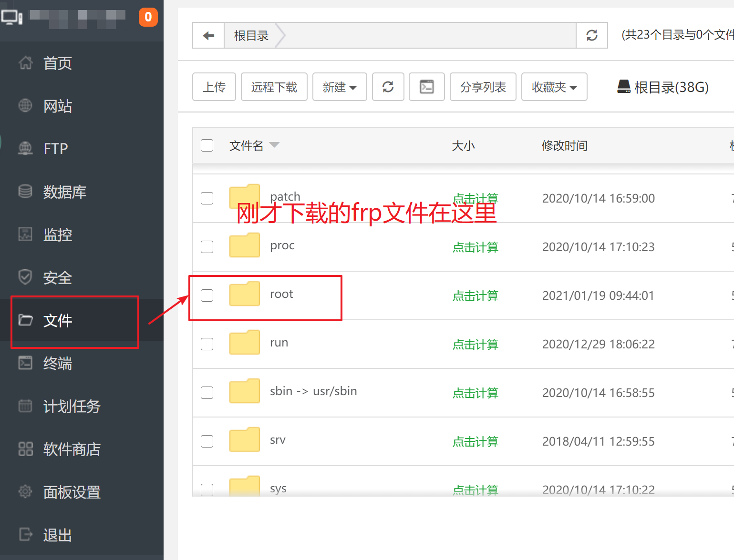Click the gear icon beside 面板设置
734x560 pixels.
tap(25, 491)
